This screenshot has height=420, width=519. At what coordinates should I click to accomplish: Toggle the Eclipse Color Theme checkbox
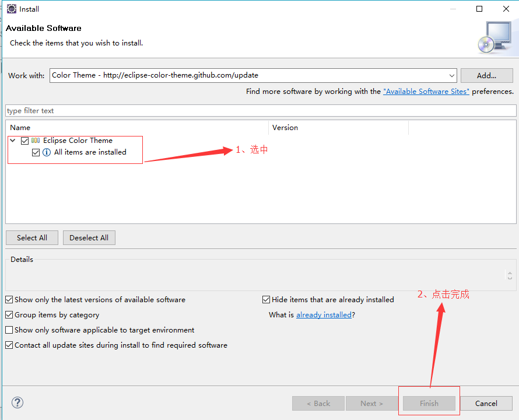(25, 141)
